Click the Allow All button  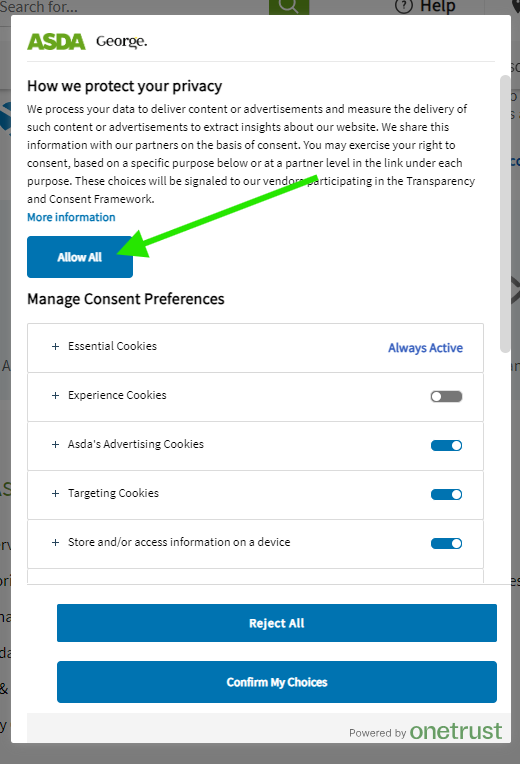click(80, 257)
